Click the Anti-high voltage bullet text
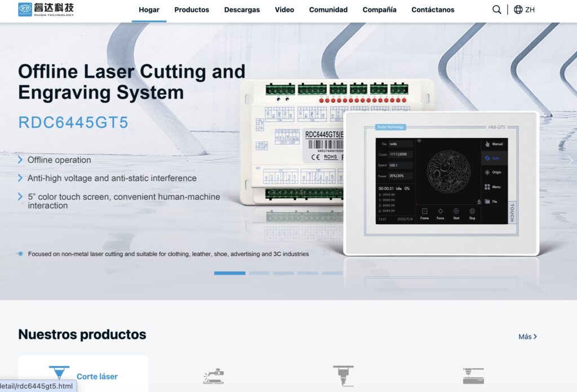Viewport: 577px width, 392px height. (112, 179)
